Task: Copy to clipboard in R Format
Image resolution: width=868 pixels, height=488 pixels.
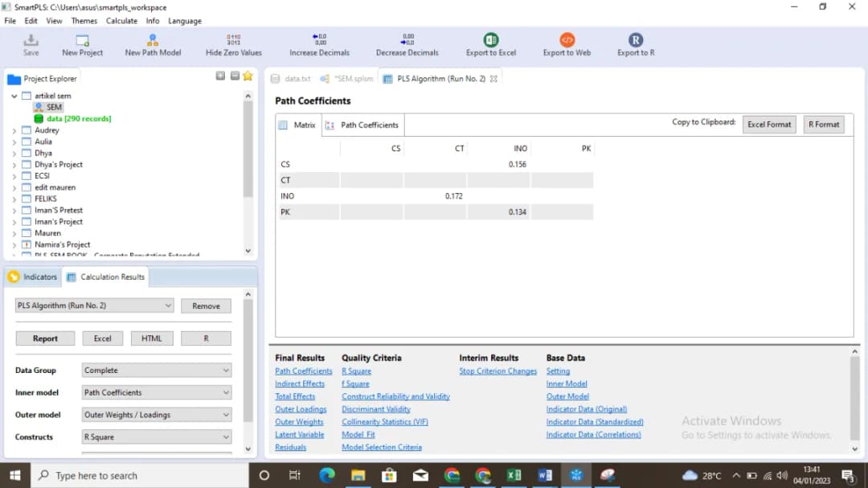Action: [x=824, y=125]
